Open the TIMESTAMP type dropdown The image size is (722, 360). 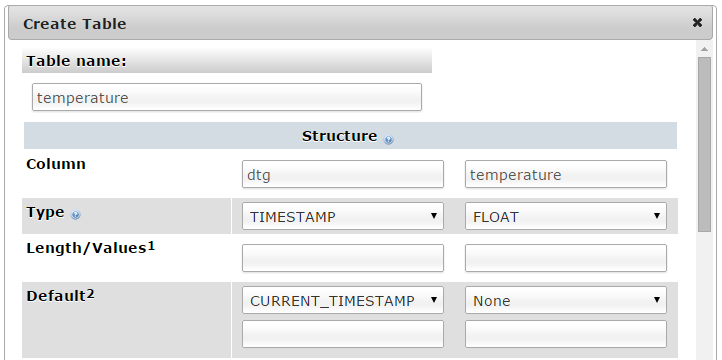point(343,216)
